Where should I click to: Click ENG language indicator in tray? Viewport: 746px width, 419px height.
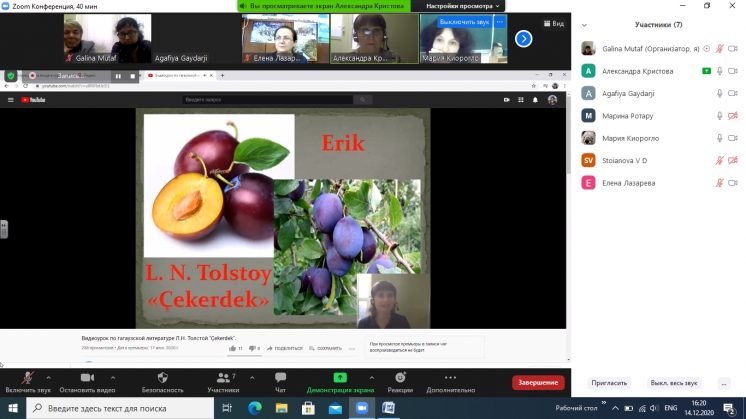click(671, 408)
